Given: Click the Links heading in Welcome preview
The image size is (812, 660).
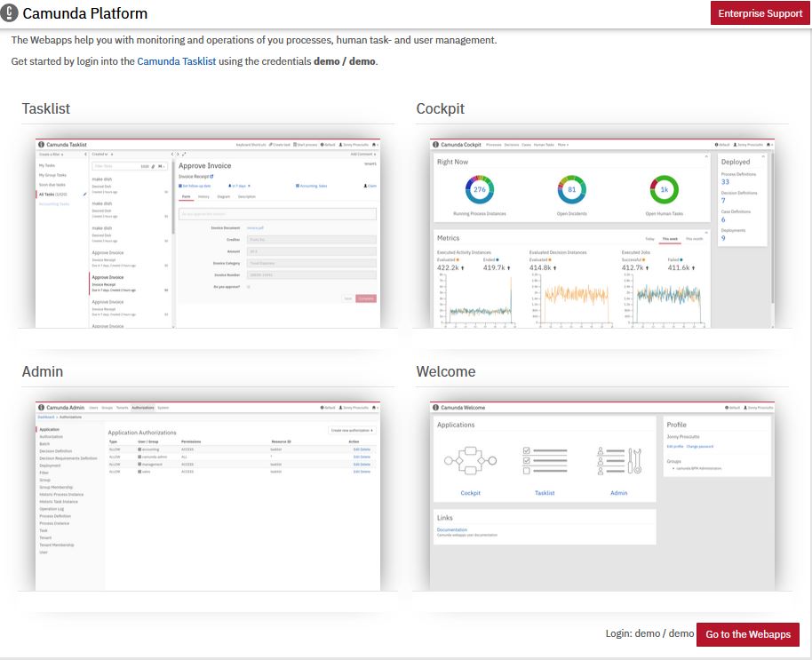Looking at the screenshot, I should [x=444, y=518].
